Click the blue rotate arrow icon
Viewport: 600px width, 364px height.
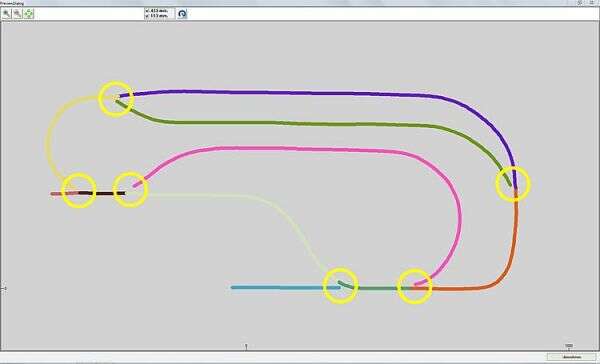click(183, 14)
